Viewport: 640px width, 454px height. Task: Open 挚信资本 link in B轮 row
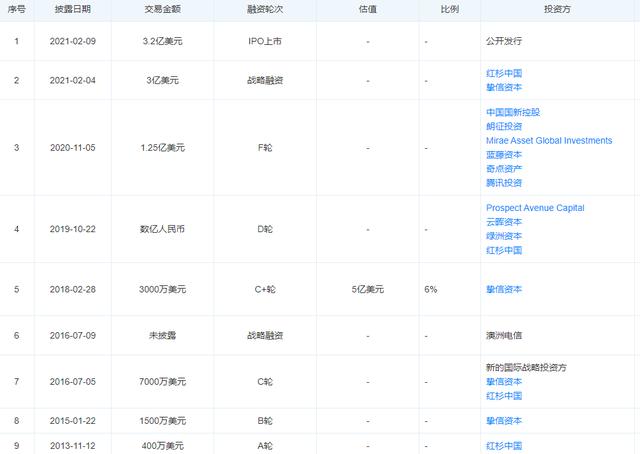(x=504, y=421)
